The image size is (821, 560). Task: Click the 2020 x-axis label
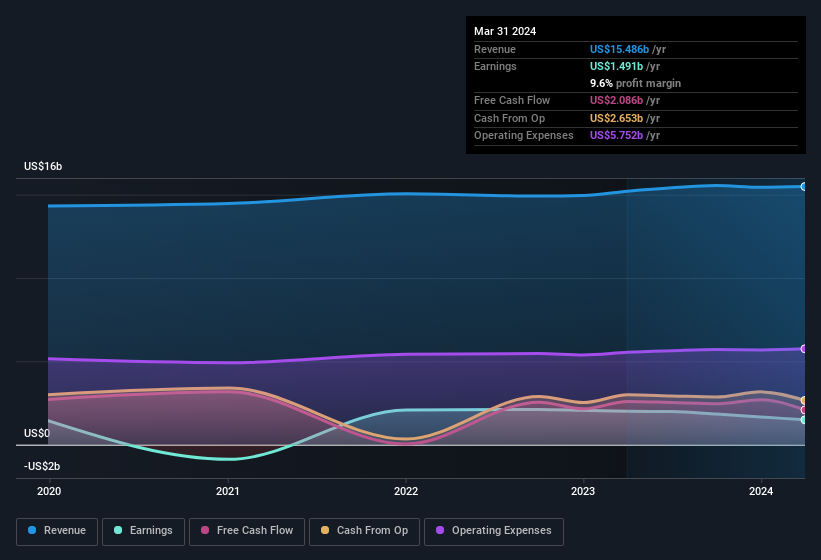point(49,491)
